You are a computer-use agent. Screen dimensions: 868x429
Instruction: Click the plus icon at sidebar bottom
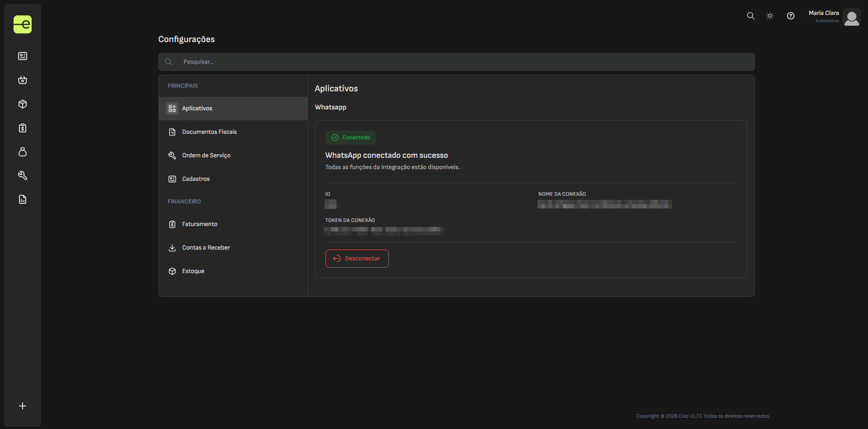[23, 406]
